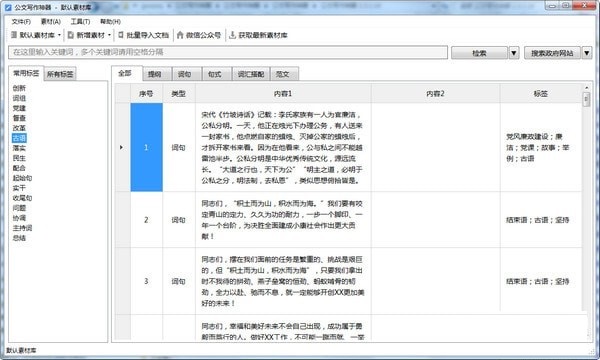
Task: Click the 标签 column header
Action: 541,93
